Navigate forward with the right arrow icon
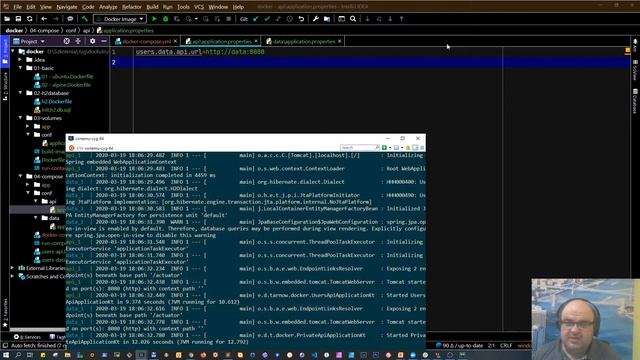 tap(56, 19)
